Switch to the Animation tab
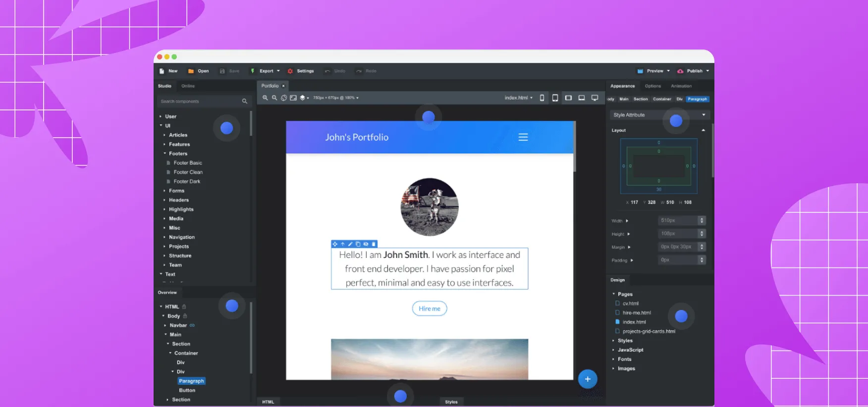This screenshot has height=407, width=868. pyautogui.click(x=681, y=86)
